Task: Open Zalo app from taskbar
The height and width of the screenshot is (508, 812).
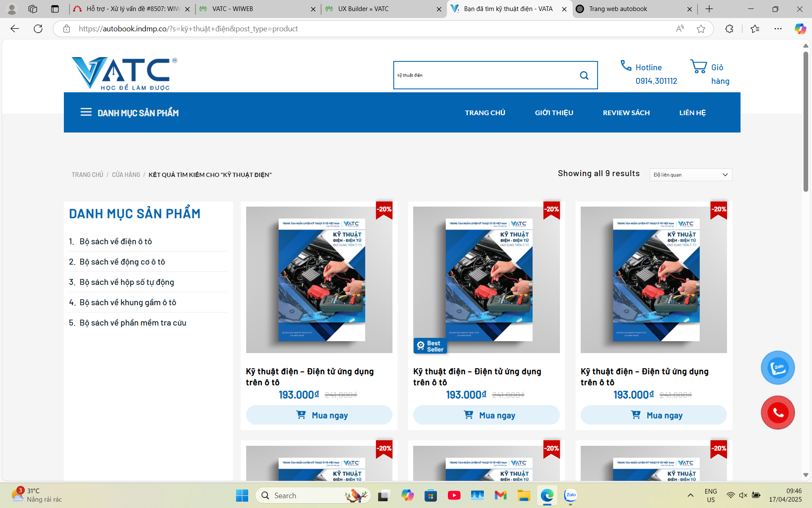Action: point(571,495)
